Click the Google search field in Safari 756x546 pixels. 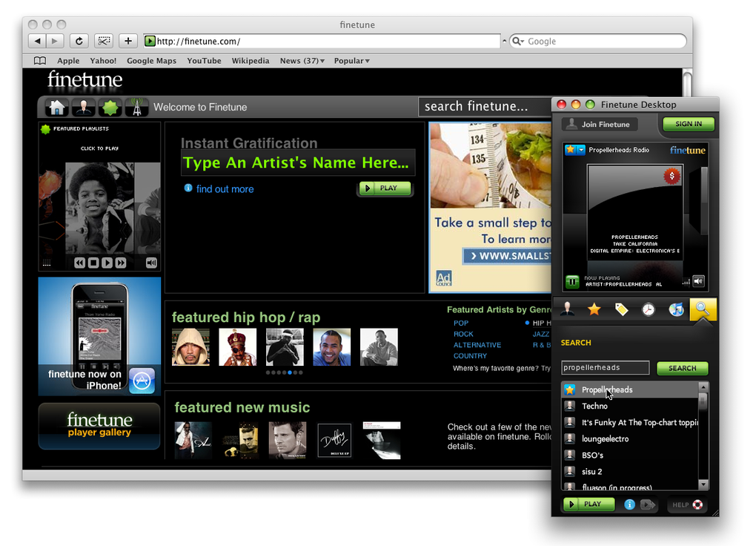click(598, 41)
